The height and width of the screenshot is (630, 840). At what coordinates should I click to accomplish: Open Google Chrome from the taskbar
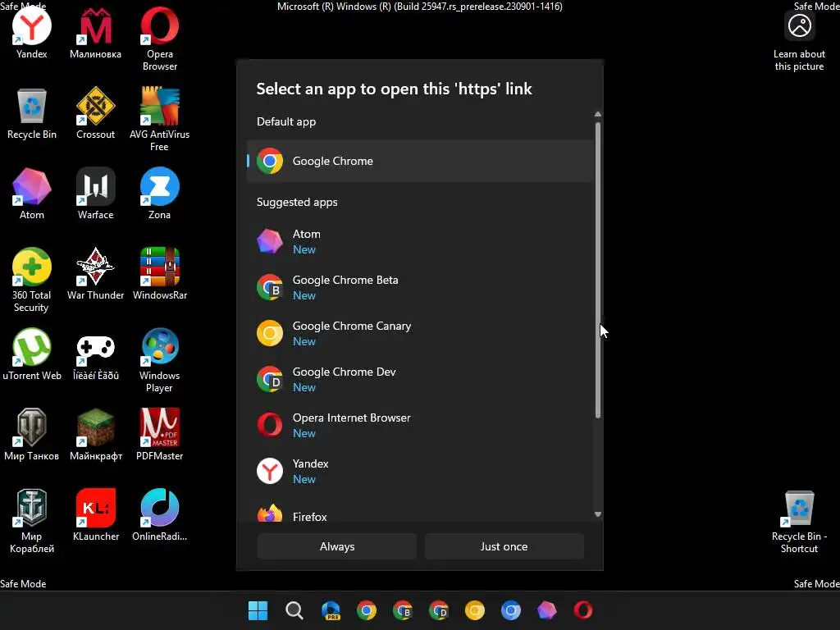pyautogui.click(x=367, y=610)
